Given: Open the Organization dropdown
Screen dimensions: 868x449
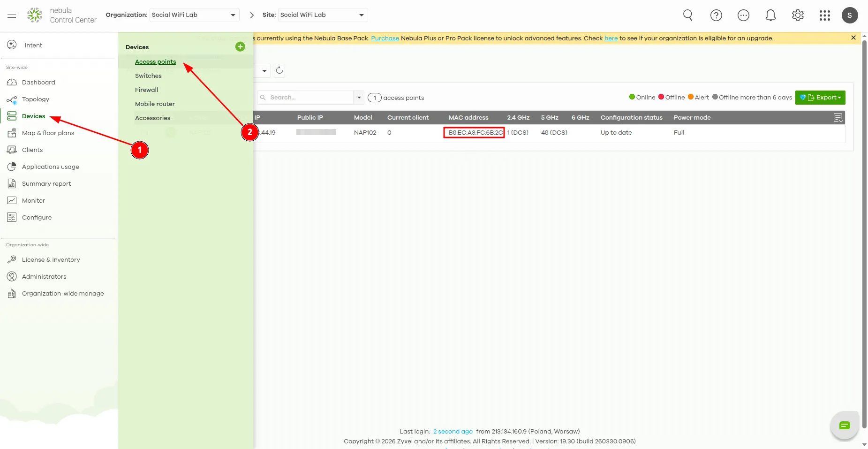Looking at the screenshot, I should (195, 15).
